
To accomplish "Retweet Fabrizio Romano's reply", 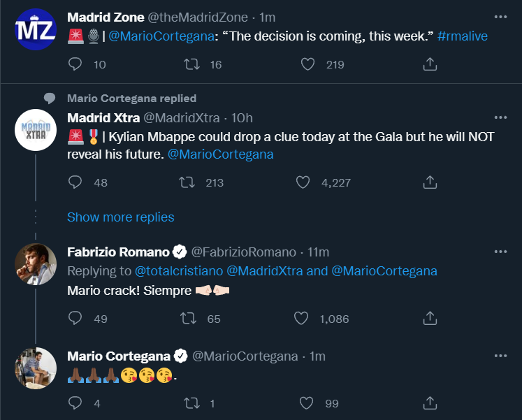I will pyautogui.click(x=187, y=319).
